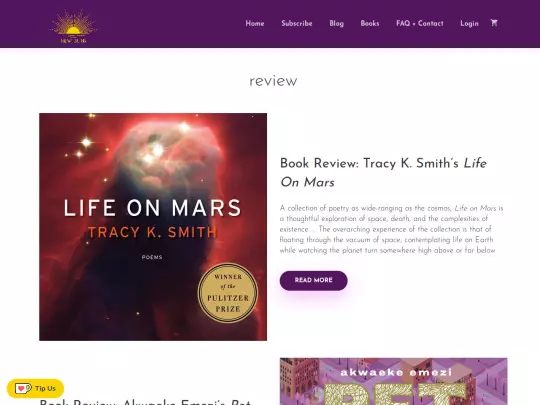This screenshot has height=405, width=540.
Task: Click Read More for Life On Mars review
Action: (313, 280)
